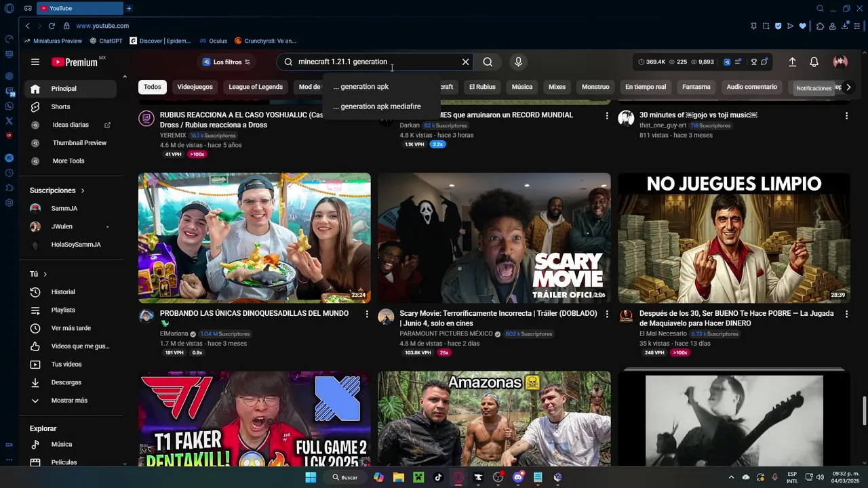Expand Mostrar más in the sidebar

click(71, 401)
